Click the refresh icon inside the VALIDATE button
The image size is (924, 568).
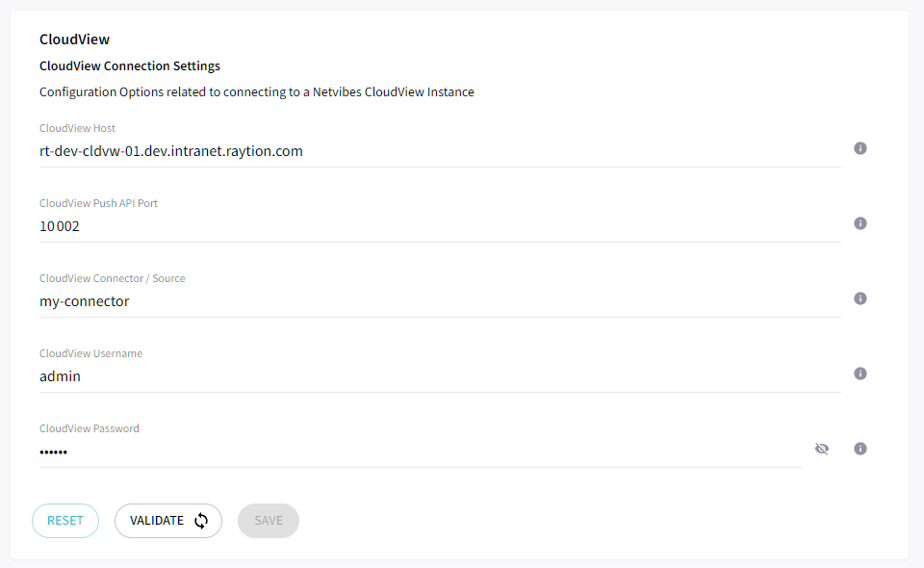[201, 520]
